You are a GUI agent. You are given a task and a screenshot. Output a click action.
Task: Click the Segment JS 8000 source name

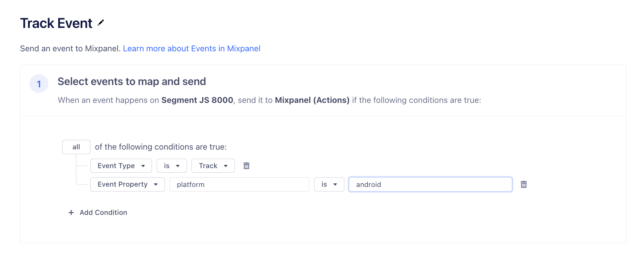click(x=197, y=100)
